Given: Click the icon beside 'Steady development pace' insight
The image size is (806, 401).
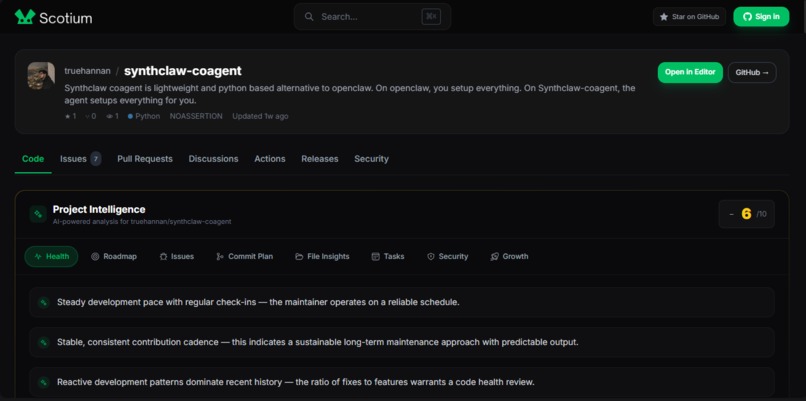Looking at the screenshot, I should [44, 302].
